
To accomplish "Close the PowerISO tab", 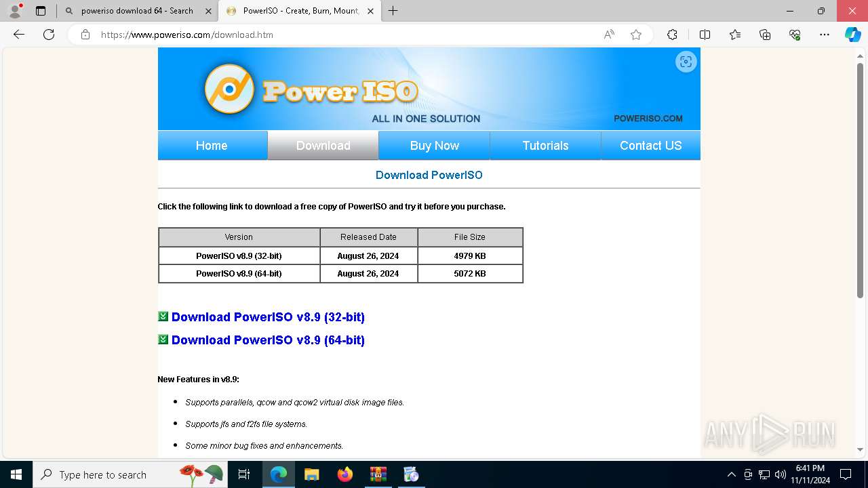I will coord(370,11).
